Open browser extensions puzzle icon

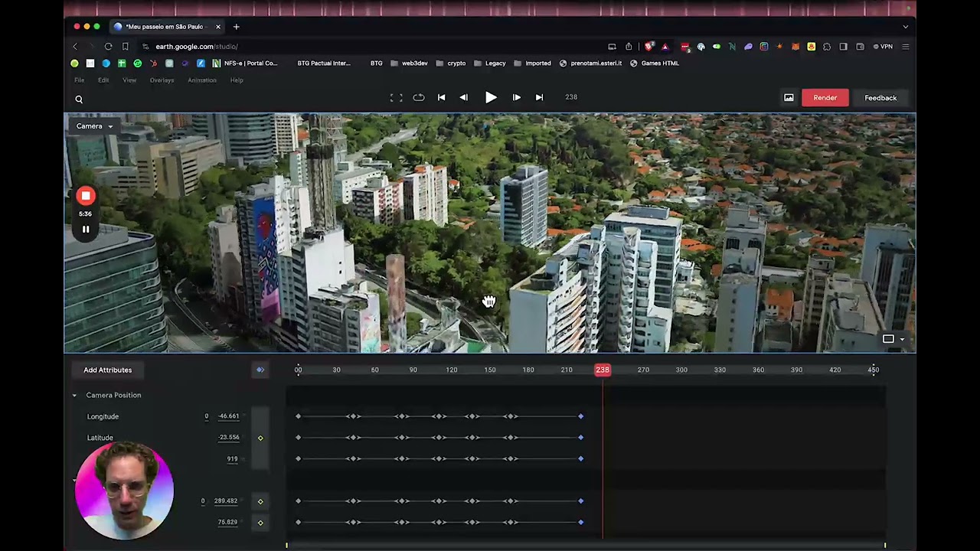click(x=827, y=47)
